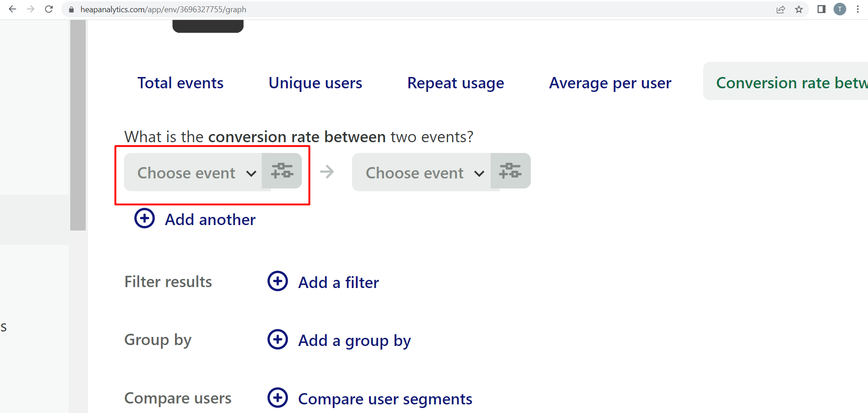Screen dimensions: 868x413
Task: Open the Chrome three-dot menu
Action: pos(858,9)
